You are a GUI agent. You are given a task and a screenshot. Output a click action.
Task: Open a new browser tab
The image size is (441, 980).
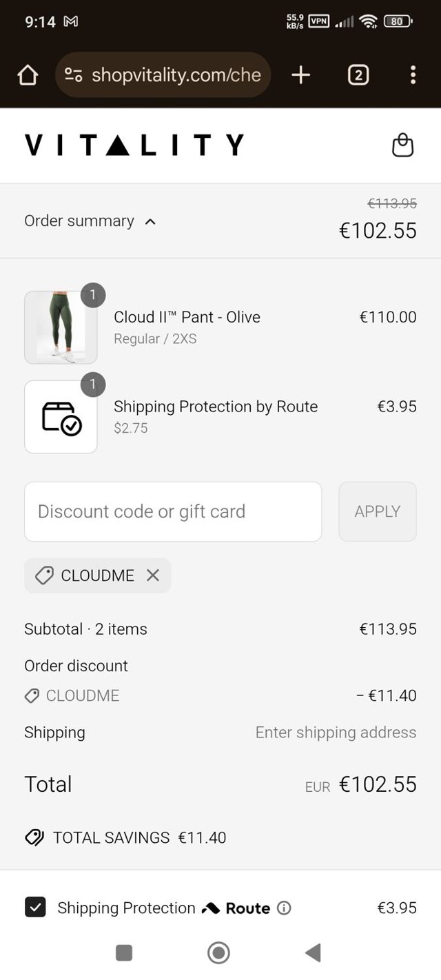301,75
